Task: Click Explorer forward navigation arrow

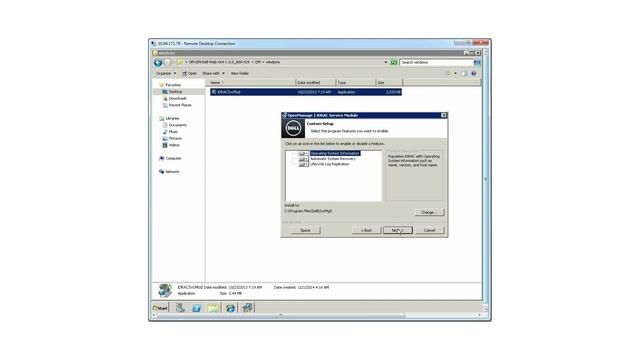Action: point(167,62)
